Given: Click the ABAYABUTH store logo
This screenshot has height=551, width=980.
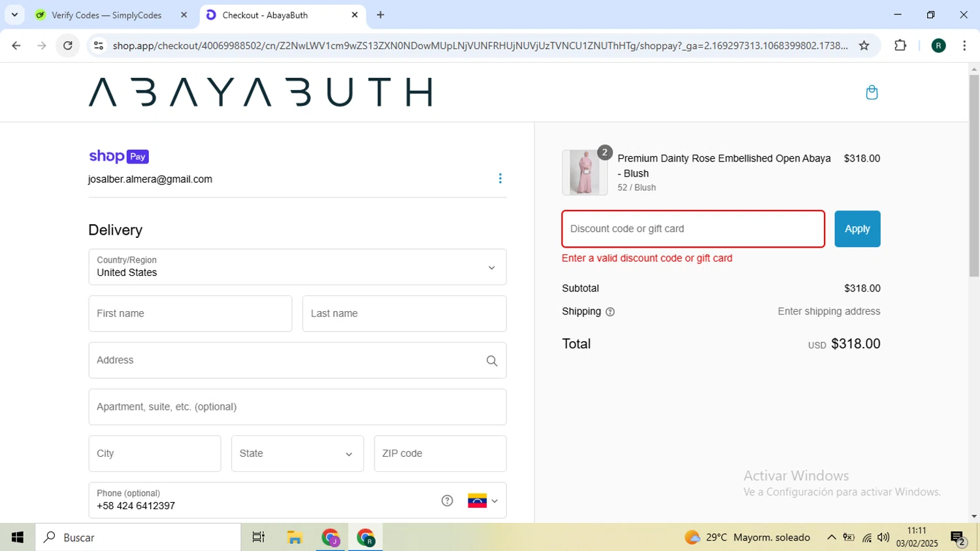Looking at the screenshot, I should coord(260,92).
